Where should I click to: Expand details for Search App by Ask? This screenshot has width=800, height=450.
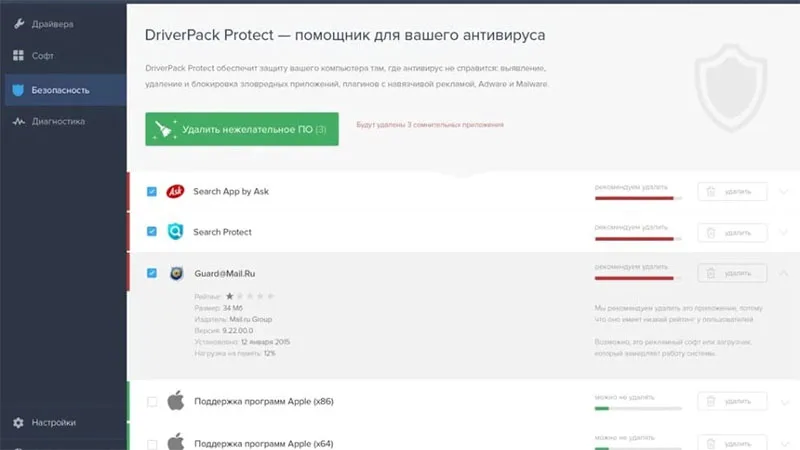pyautogui.click(x=784, y=192)
